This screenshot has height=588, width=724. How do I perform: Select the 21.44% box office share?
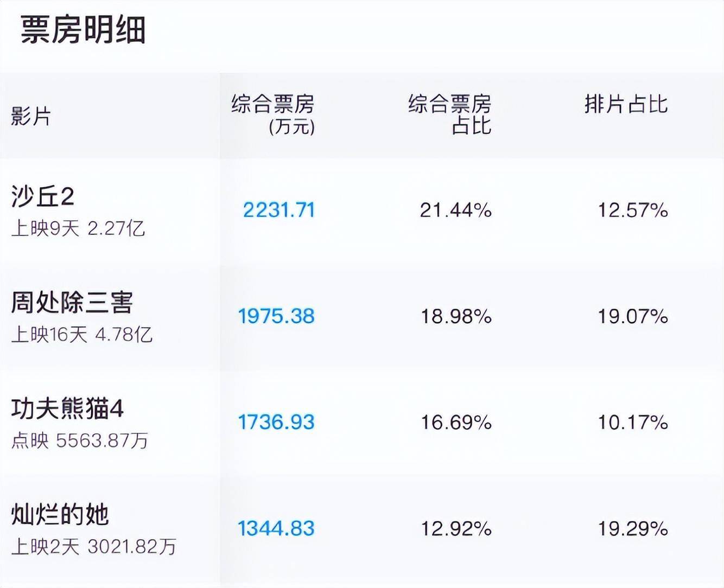pyautogui.click(x=456, y=210)
